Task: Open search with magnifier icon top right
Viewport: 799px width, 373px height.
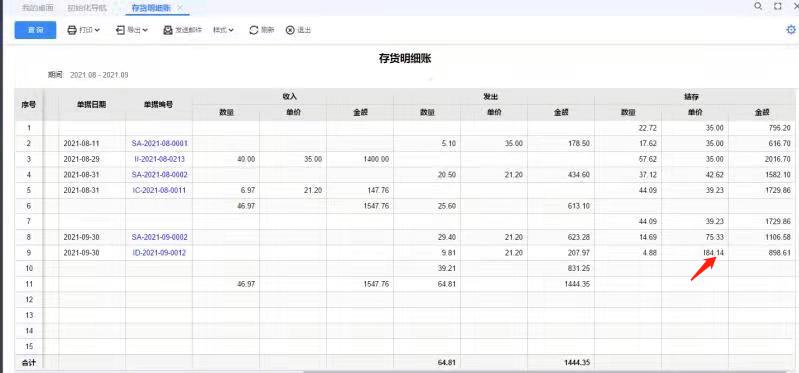Action: click(758, 6)
